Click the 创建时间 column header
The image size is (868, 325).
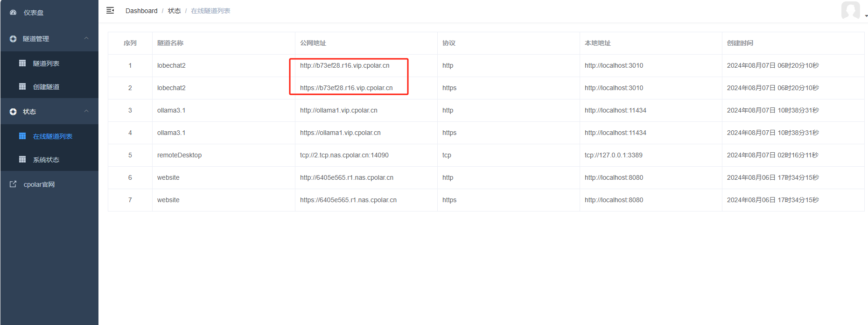(740, 43)
